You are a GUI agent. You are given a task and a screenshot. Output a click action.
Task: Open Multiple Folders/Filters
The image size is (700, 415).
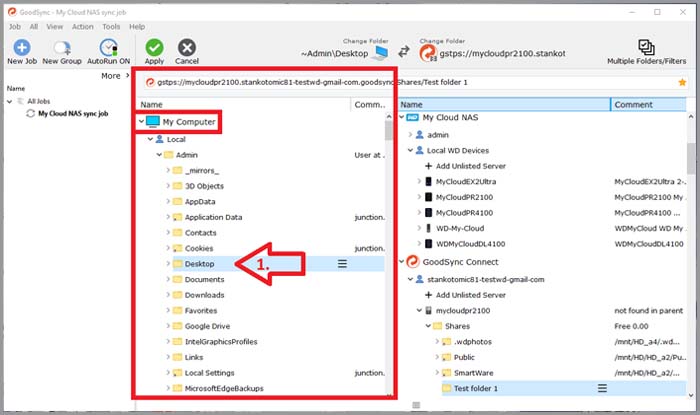pos(645,47)
